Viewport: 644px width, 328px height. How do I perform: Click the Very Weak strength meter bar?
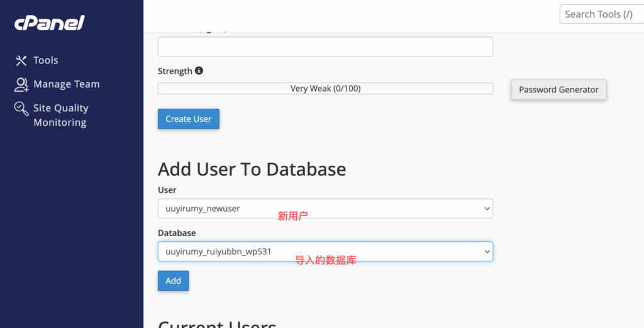[325, 89]
